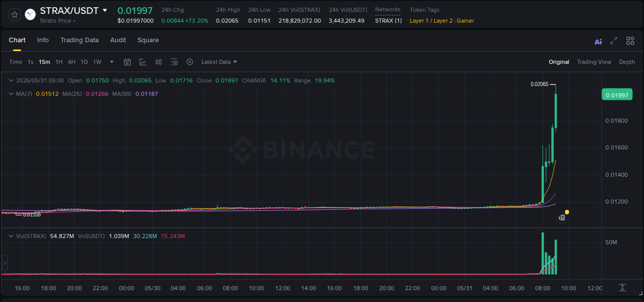644x302 pixels.
Task: Select the 1W interval
Action: coord(97,62)
